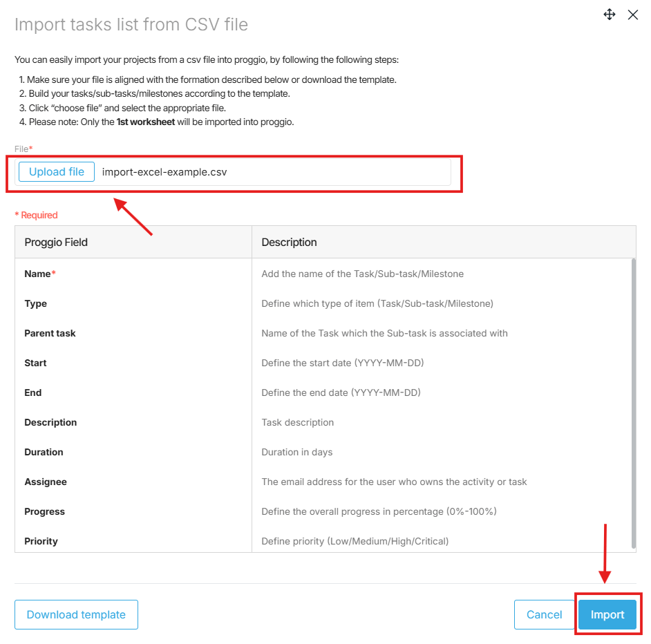Click the Progress field label

point(44,511)
